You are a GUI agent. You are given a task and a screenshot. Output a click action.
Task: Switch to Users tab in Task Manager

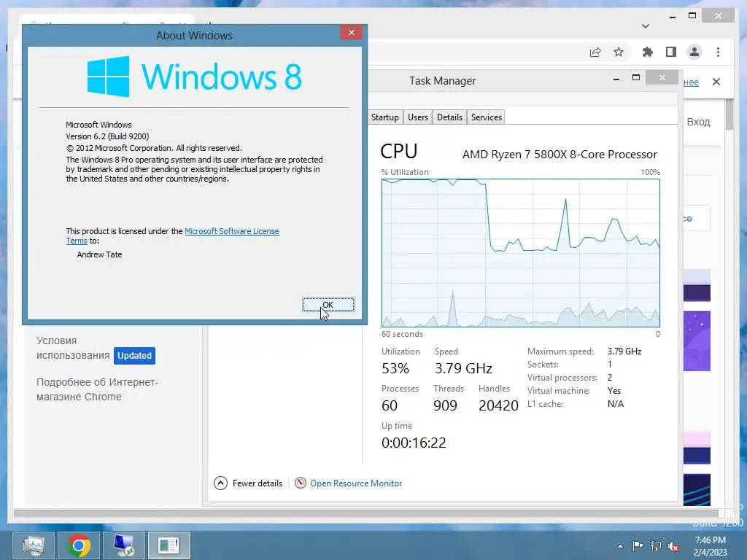(418, 117)
